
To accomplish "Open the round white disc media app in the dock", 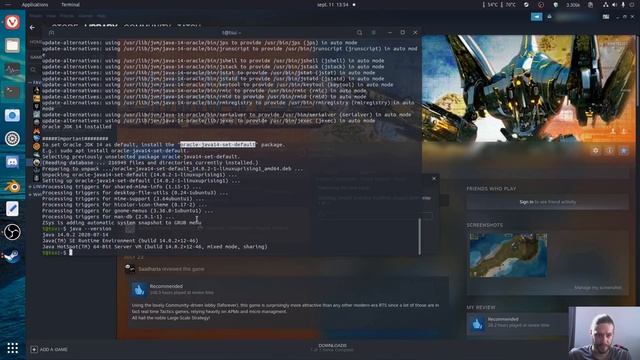I will (x=12, y=139).
